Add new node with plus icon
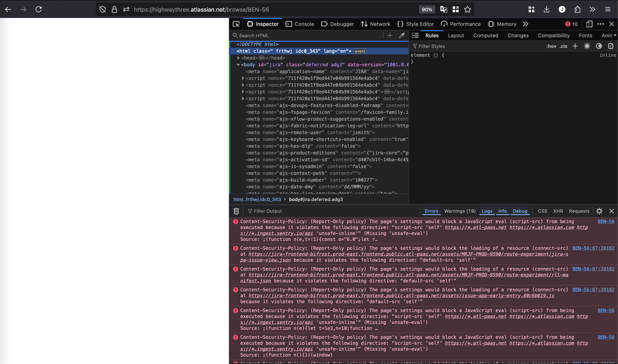The height and width of the screenshot is (364, 618). coord(390,36)
